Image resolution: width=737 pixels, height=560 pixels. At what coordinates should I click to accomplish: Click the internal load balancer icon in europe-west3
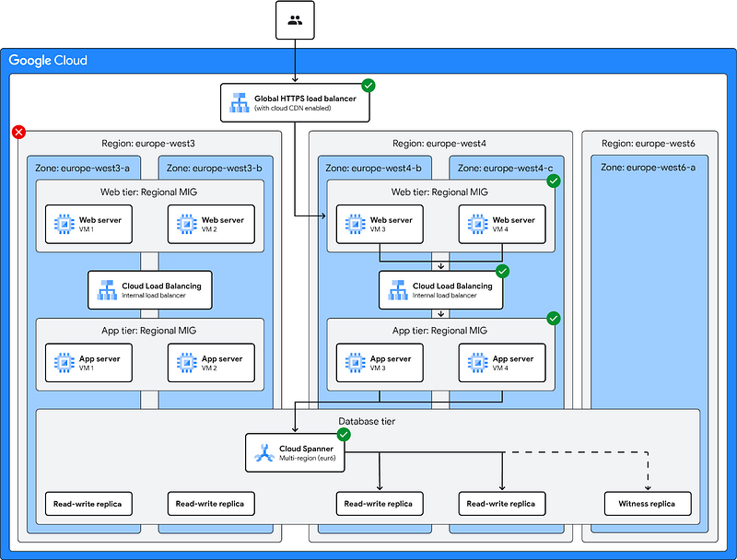[107, 290]
